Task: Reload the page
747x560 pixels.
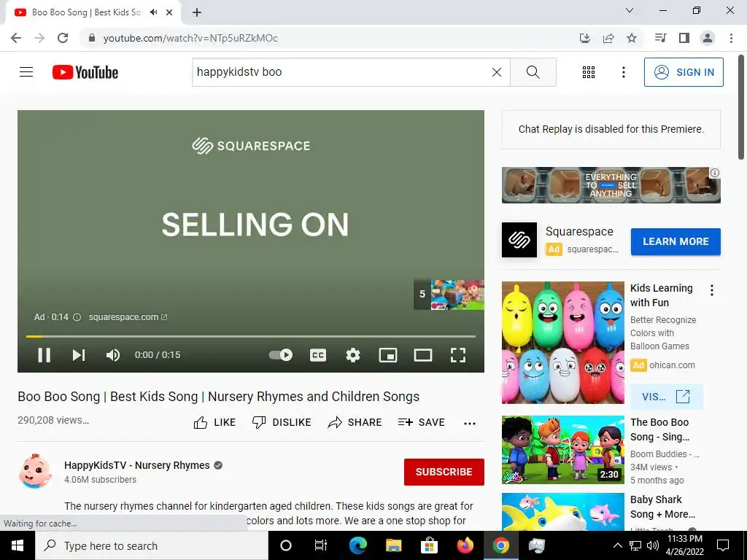Action: [x=63, y=38]
